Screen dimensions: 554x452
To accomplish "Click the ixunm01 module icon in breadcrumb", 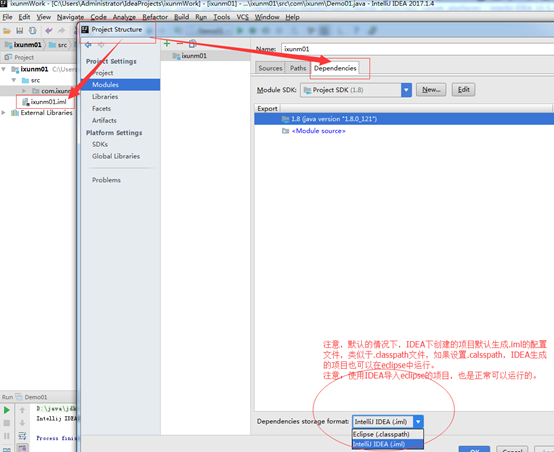I will [x=8, y=45].
